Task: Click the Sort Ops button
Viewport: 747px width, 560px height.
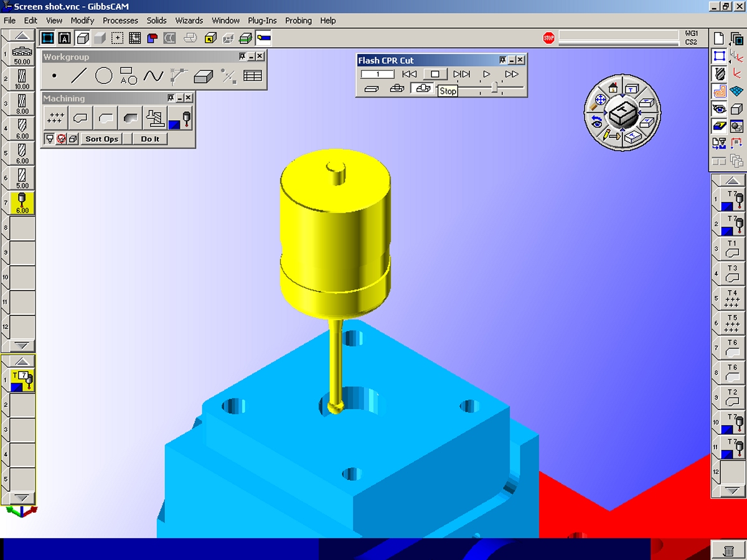Action: click(x=101, y=139)
